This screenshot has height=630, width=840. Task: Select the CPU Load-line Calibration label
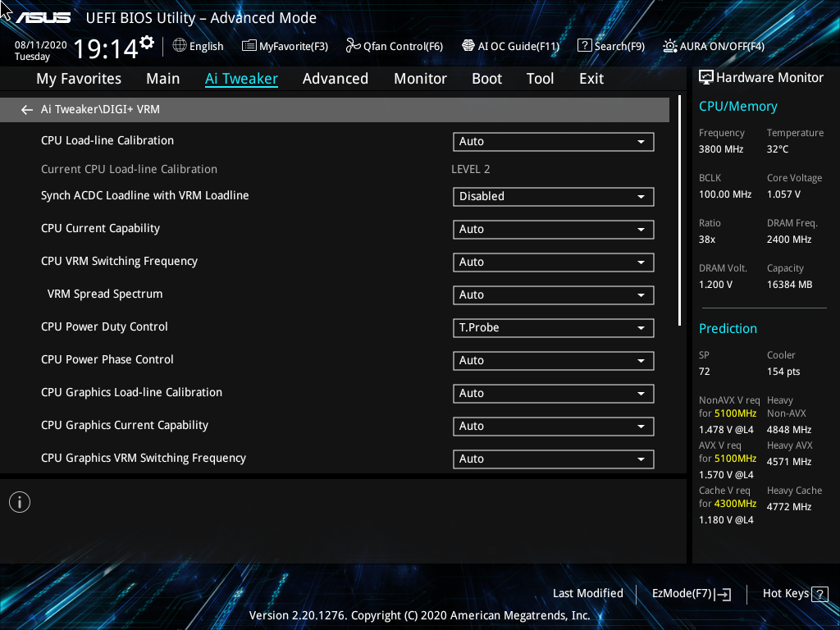107,140
